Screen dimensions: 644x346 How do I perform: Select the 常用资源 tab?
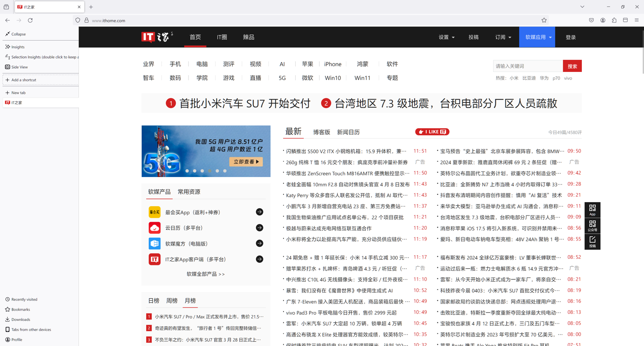point(189,192)
